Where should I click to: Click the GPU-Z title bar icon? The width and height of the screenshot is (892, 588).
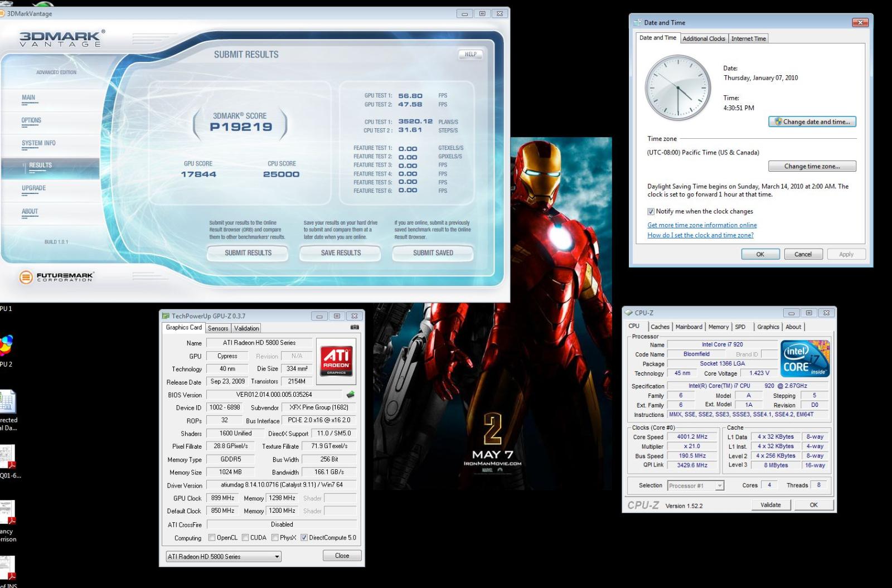click(166, 316)
